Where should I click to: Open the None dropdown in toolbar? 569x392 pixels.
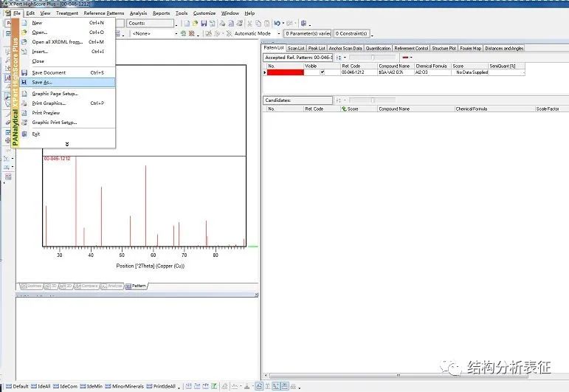176,33
